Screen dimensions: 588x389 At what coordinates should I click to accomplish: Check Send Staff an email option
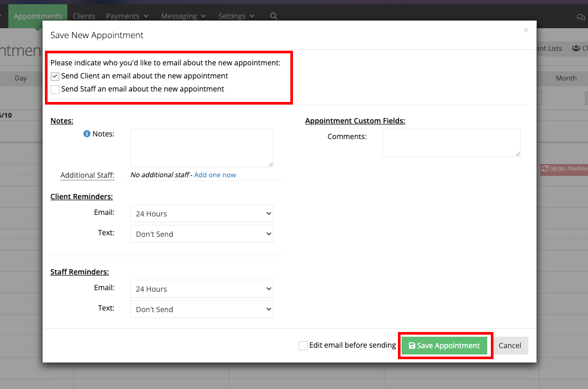[55, 89]
